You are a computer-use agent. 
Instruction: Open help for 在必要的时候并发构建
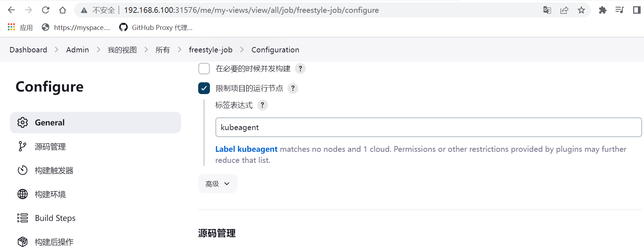coord(300,68)
